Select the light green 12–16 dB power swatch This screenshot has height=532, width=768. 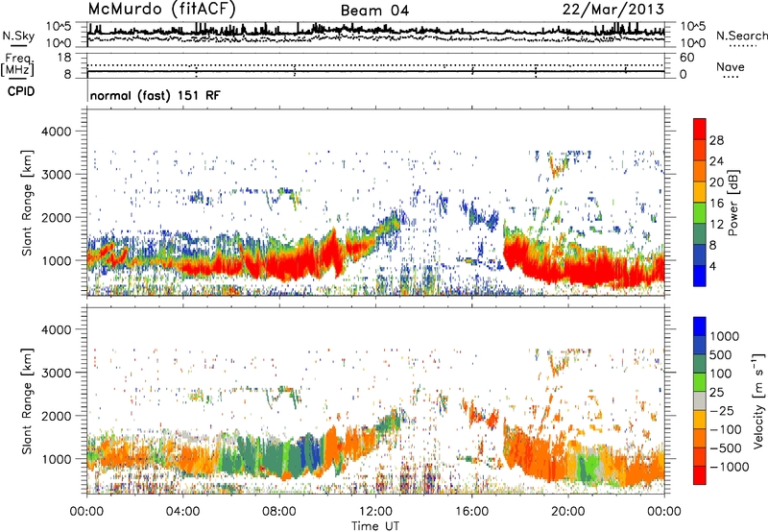click(700, 213)
